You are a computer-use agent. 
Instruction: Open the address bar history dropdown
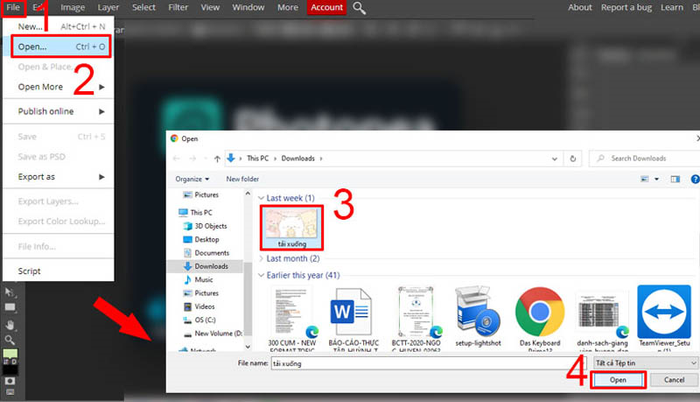point(554,159)
